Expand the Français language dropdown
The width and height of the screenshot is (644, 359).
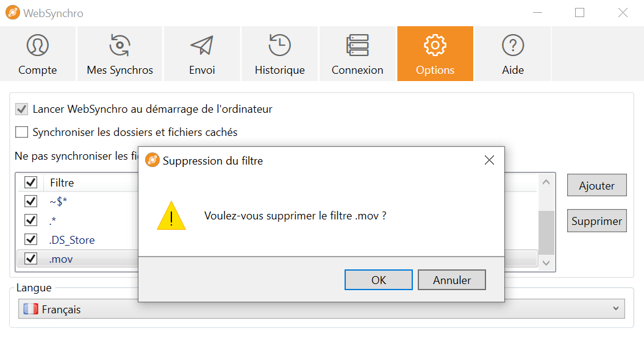point(321,309)
